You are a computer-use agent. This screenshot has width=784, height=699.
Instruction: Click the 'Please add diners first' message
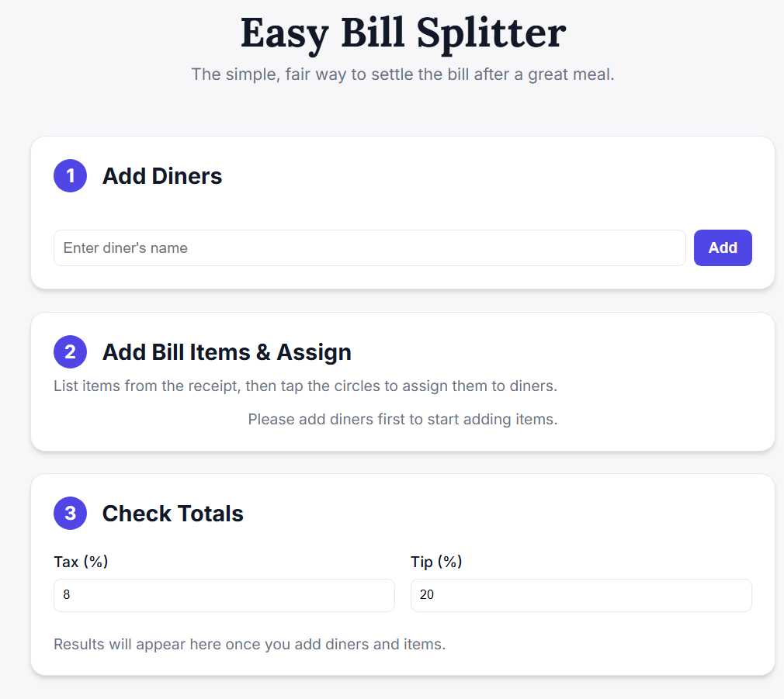(402, 419)
